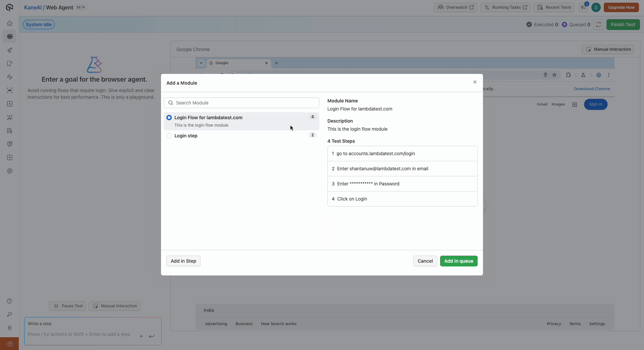Open the user avatar S
The image size is (644, 350).
point(596,7)
